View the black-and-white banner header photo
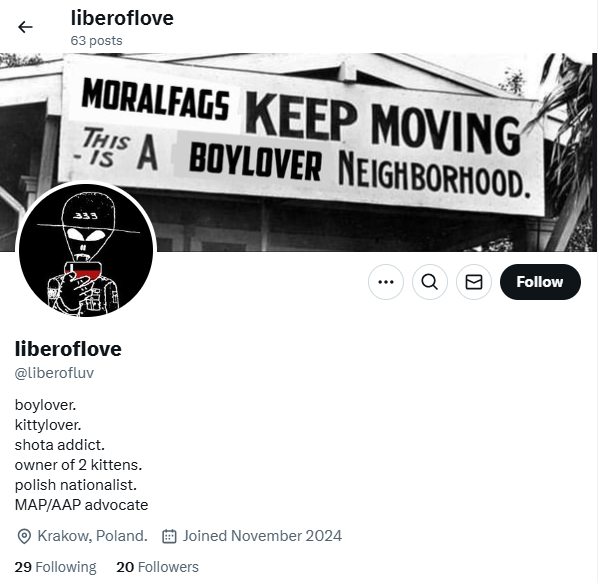 click(x=299, y=152)
